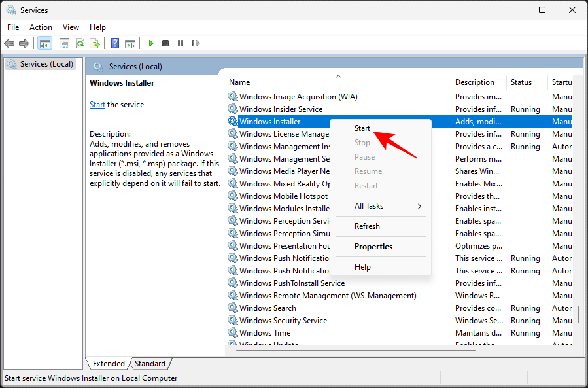Select the Start Service toolbar icon
The width and height of the screenshot is (588, 388).
151,43
